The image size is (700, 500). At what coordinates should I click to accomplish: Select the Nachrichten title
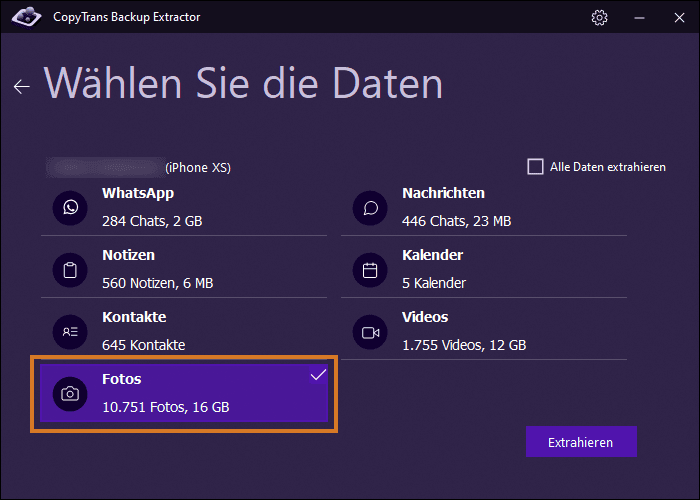(443, 193)
